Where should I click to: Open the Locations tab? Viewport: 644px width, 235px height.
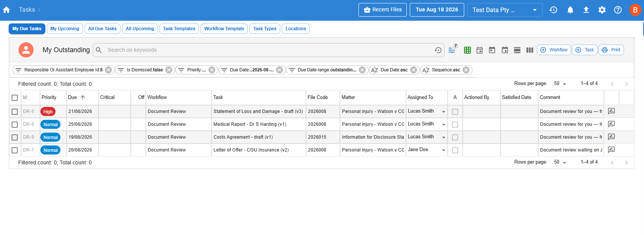tap(296, 29)
